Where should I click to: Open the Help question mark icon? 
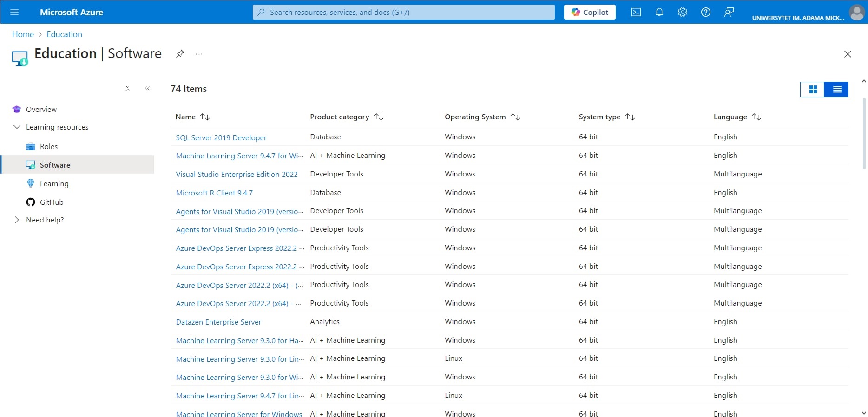pos(706,12)
